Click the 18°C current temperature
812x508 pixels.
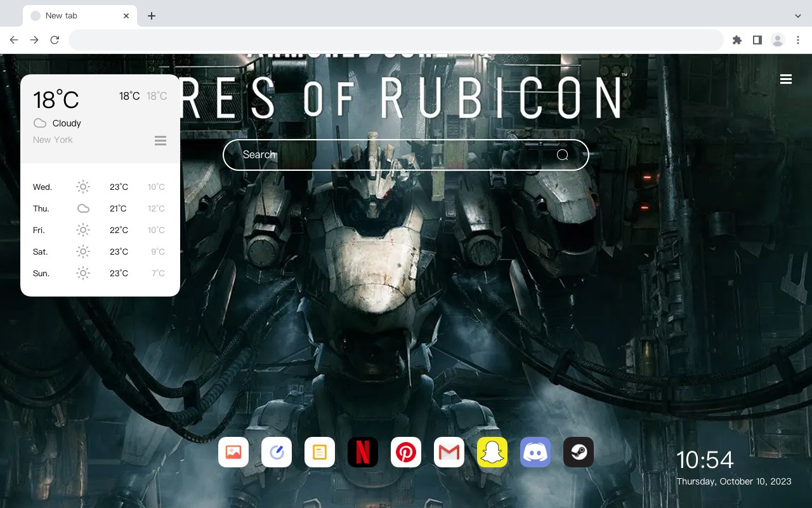pos(56,100)
